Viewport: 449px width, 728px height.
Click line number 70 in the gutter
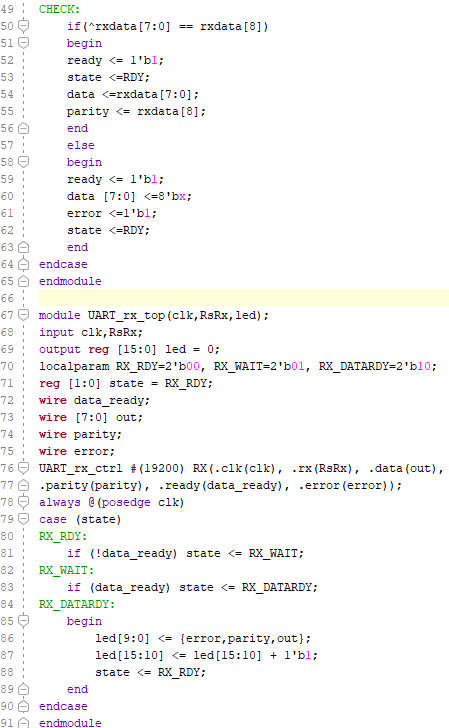pyautogui.click(x=7, y=366)
